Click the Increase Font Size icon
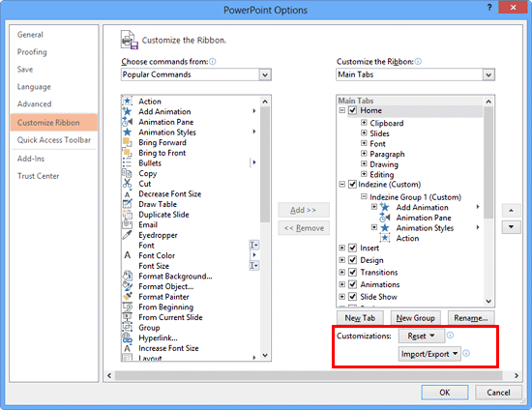532x410 pixels. [128, 348]
